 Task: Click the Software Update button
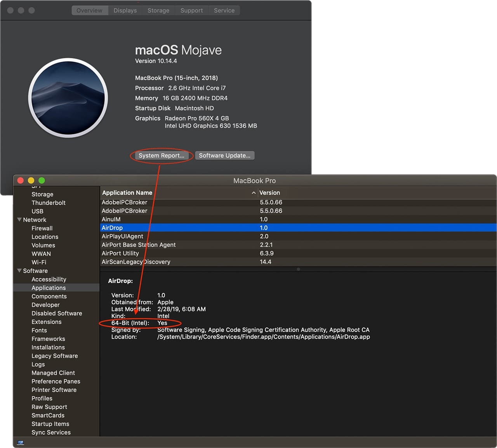point(224,155)
